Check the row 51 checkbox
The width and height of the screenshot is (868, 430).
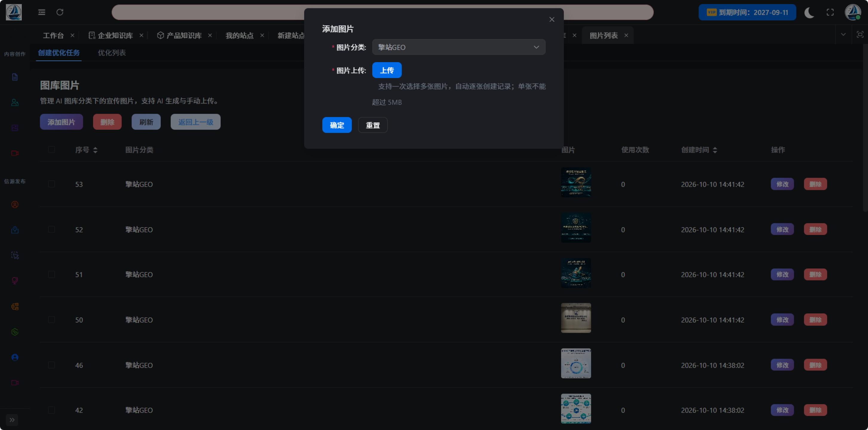coord(52,275)
